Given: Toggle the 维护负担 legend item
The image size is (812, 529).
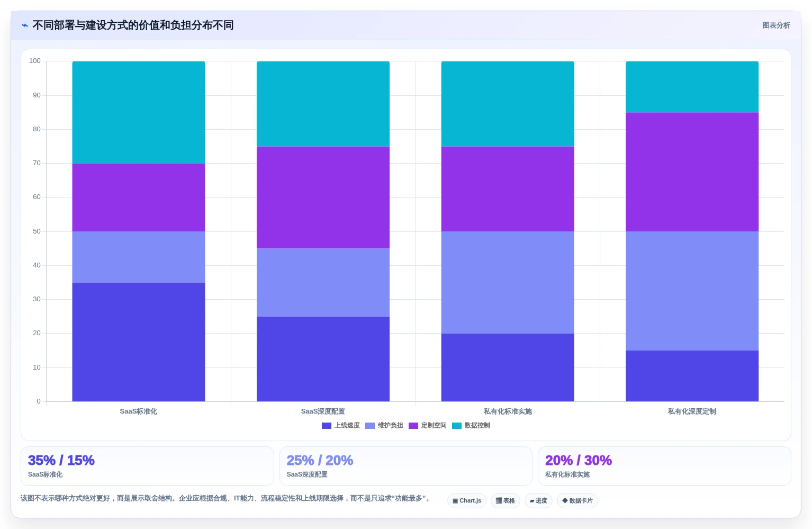Looking at the screenshot, I should (x=384, y=426).
